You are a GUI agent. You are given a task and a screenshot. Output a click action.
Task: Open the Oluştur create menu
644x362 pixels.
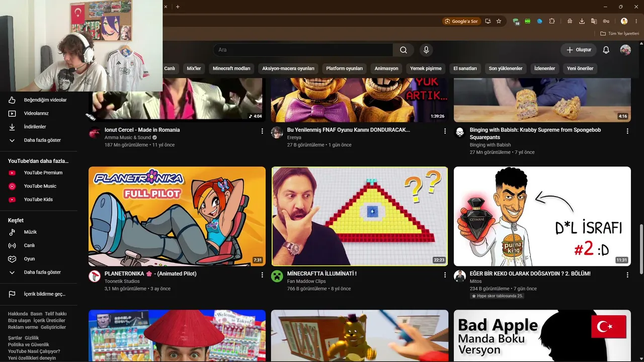tap(579, 50)
